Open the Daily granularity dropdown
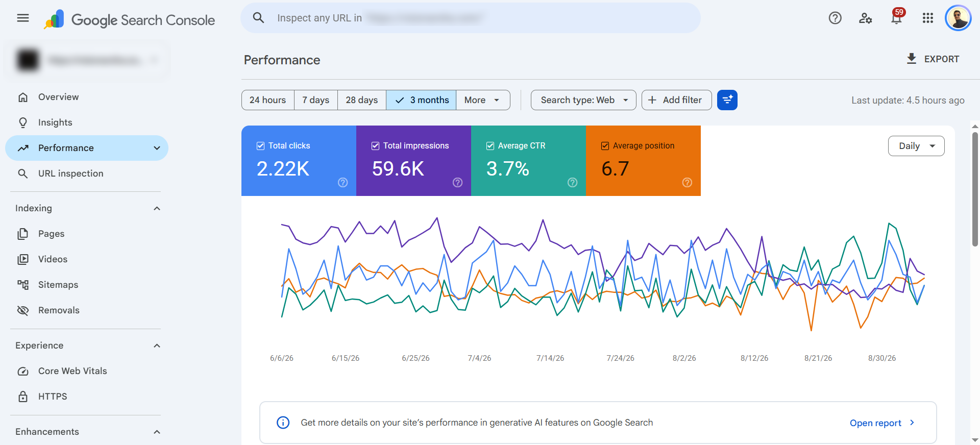The image size is (980, 445). point(916,146)
